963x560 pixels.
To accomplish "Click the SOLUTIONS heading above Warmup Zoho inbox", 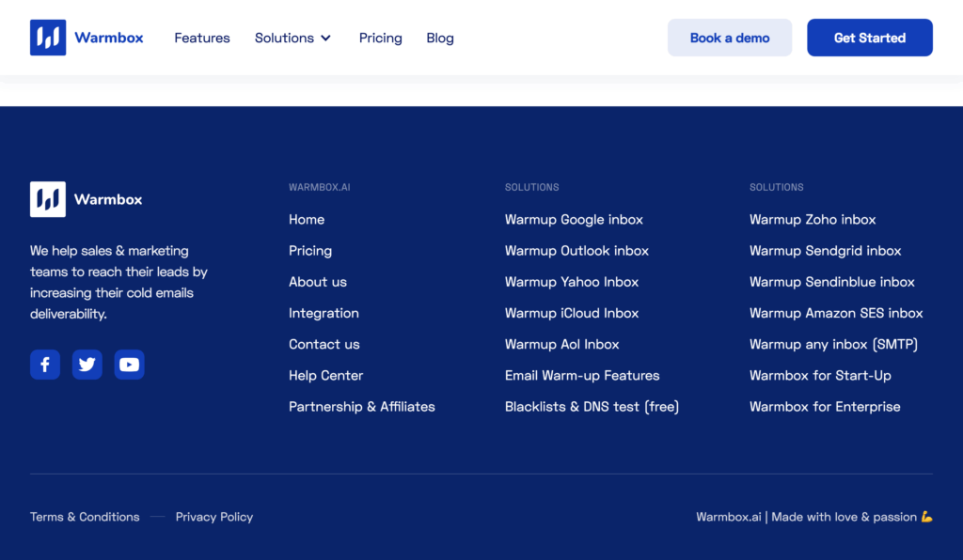I will (x=776, y=187).
